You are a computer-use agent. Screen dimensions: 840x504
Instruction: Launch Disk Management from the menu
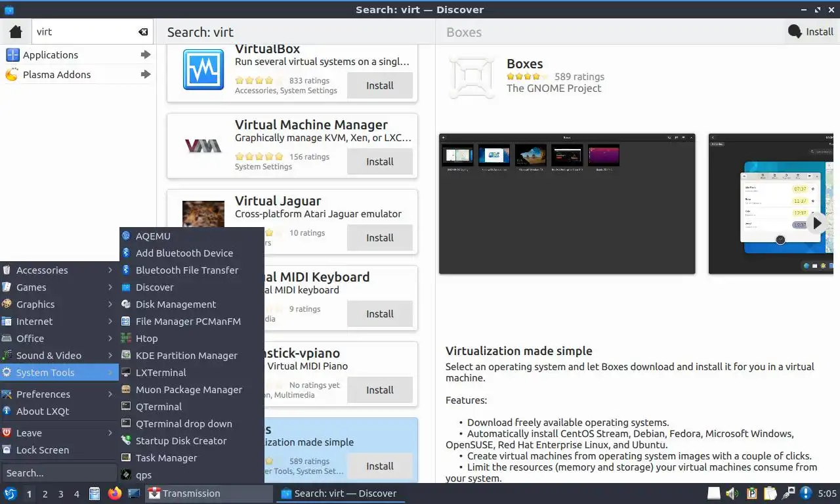(192, 304)
